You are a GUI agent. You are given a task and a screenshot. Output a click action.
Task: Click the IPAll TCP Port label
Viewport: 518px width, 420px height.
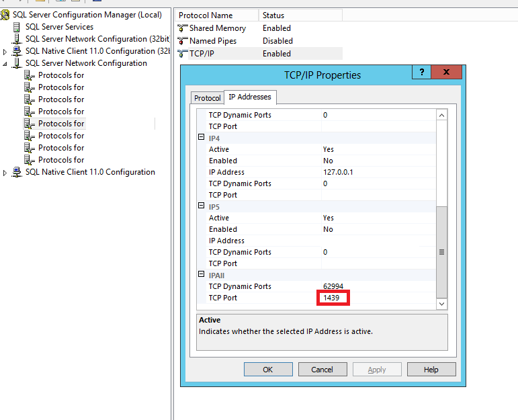tap(222, 298)
